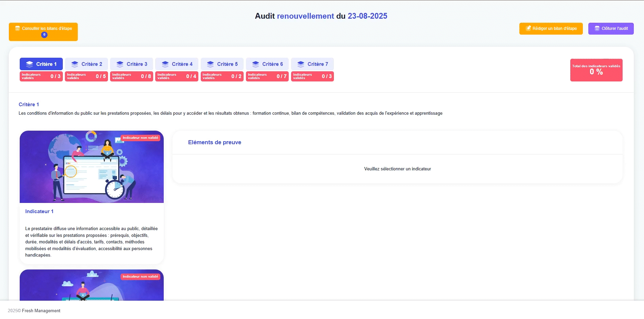Click the icon in Clôturer l'audit button
644x319 pixels.
(597, 29)
